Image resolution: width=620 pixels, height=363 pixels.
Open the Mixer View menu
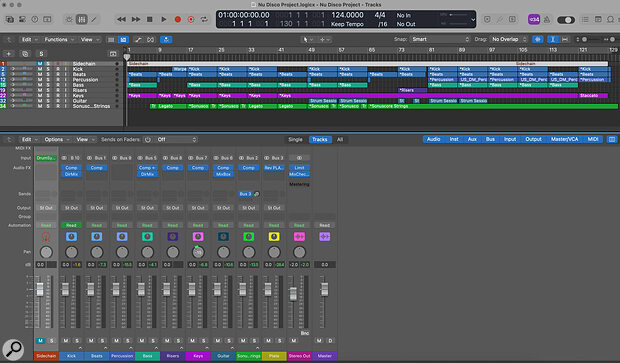(85, 140)
